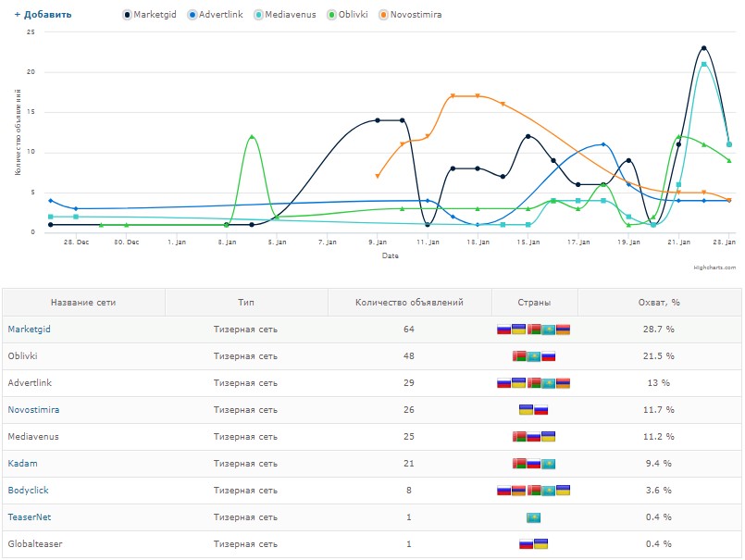
Task: Click the Oblivki spike point on 4 Jan
Action: [252, 136]
